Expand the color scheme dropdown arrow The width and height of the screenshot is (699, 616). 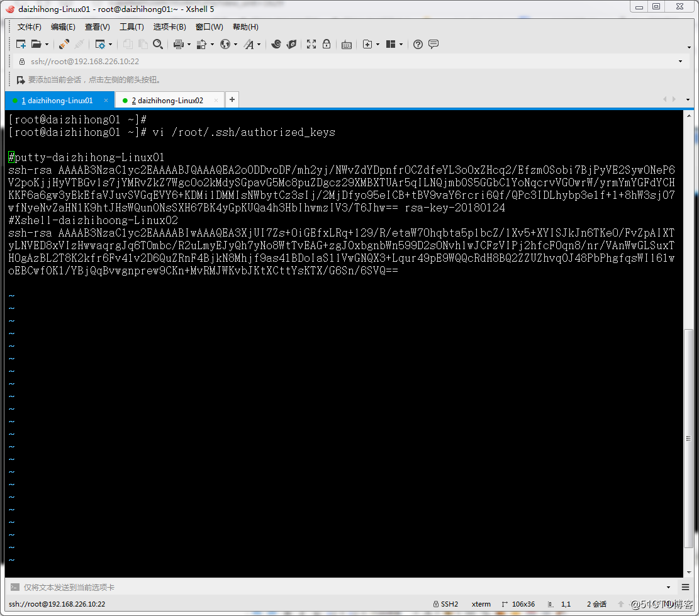click(x=212, y=44)
